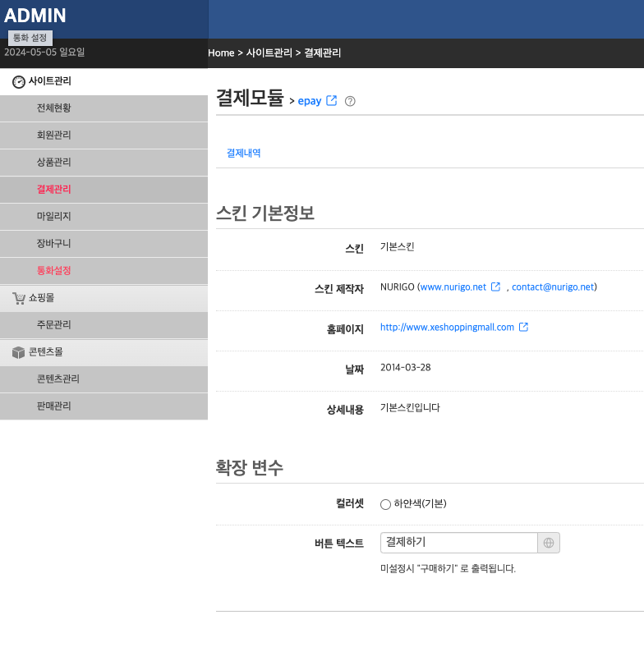The height and width of the screenshot is (647, 644).
Task: Click the date value 2014-03-28
Action: tap(406, 367)
